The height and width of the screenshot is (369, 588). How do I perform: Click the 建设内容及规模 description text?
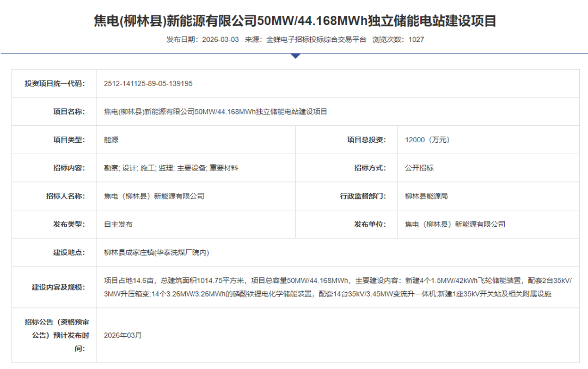[338, 287]
